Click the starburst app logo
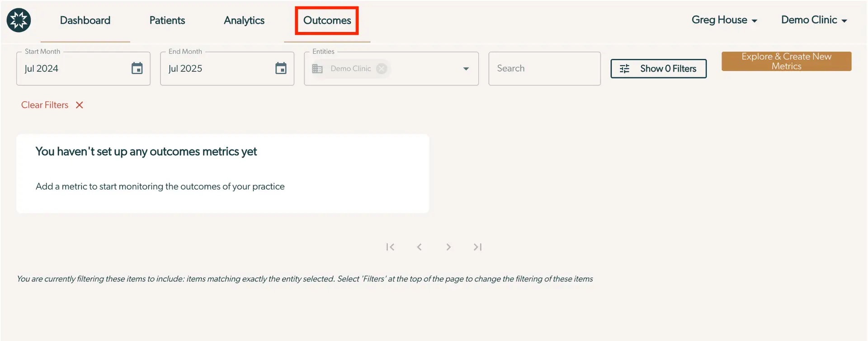This screenshot has width=868, height=341. (x=19, y=20)
